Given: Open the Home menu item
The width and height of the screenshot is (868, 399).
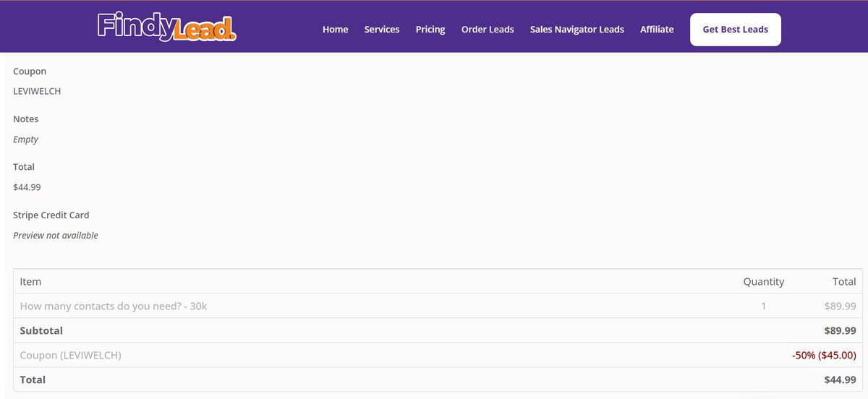Looking at the screenshot, I should pos(336,30).
